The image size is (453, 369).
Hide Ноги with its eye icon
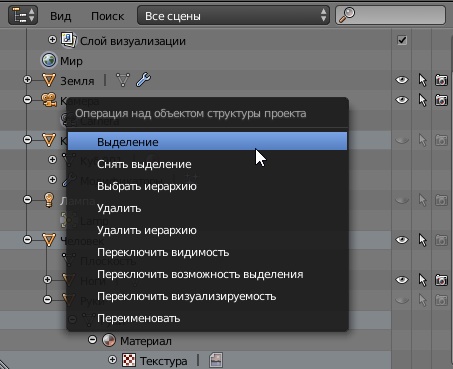tap(402, 280)
